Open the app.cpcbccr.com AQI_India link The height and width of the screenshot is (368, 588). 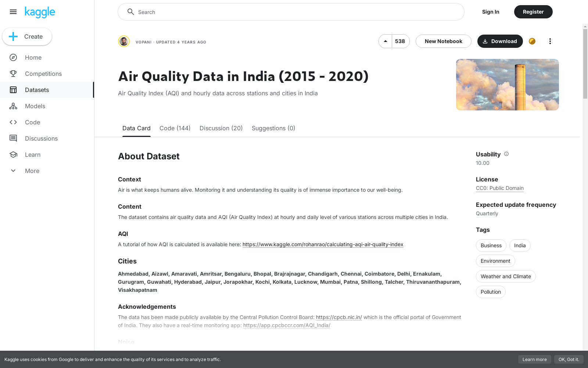coord(287,325)
